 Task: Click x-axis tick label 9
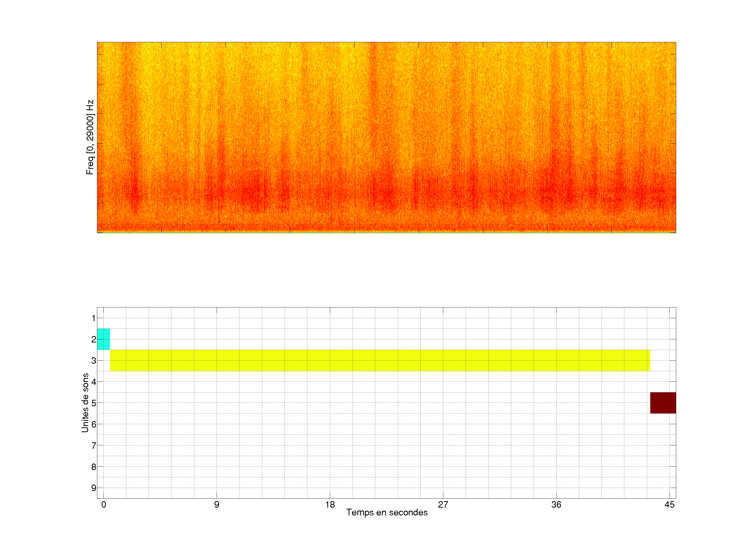[x=217, y=505]
